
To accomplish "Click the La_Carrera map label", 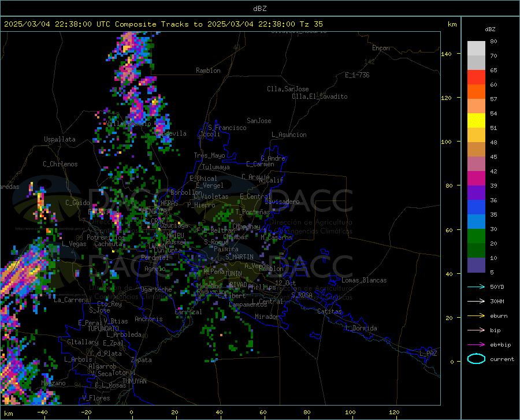I will [71, 300].
